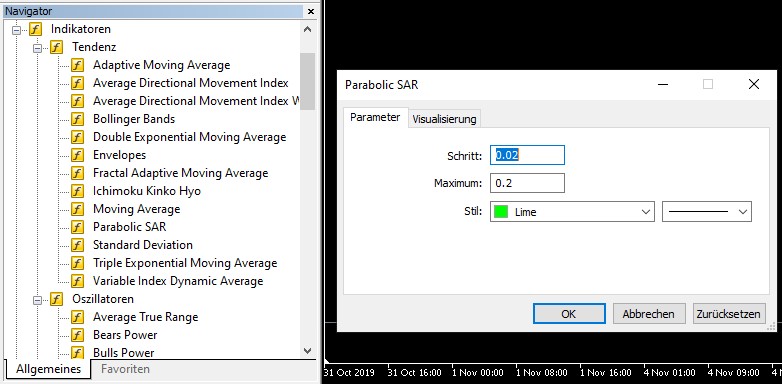Image resolution: width=782 pixels, height=384 pixels.
Task: Click the Standard Deviation indicator icon
Action: coord(77,245)
